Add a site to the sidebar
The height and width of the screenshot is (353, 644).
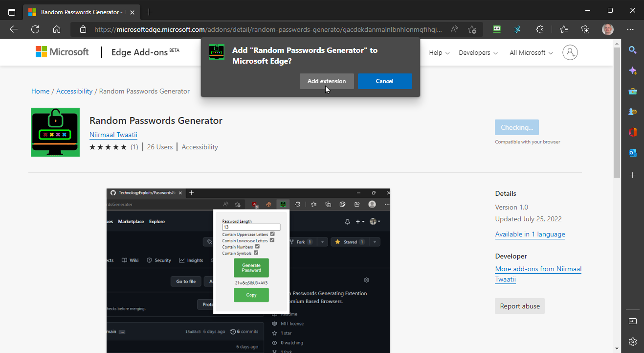point(632,175)
